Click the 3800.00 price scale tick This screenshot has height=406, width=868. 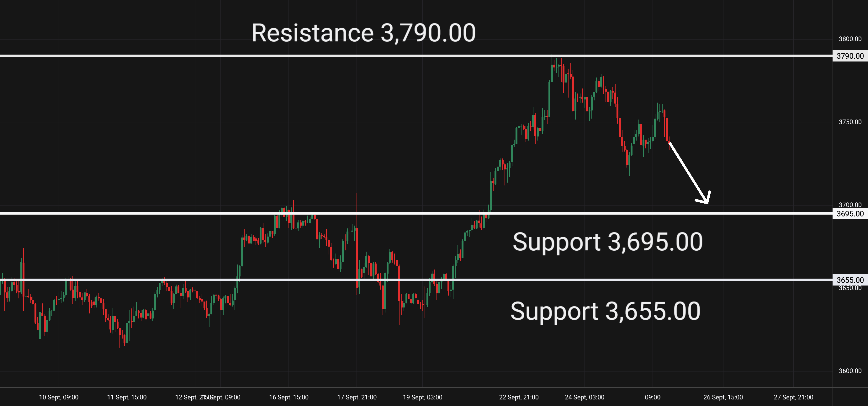pos(850,39)
